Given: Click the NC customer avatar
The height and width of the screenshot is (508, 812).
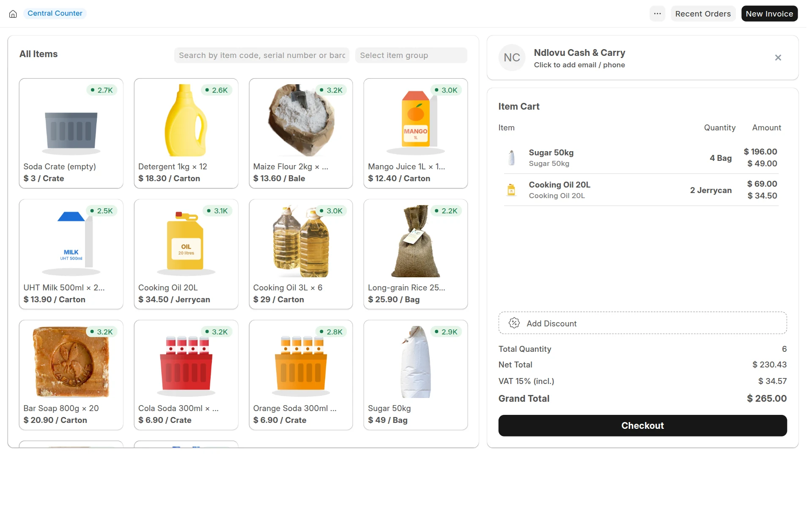Looking at the screenshot, I should click(512, 58).
